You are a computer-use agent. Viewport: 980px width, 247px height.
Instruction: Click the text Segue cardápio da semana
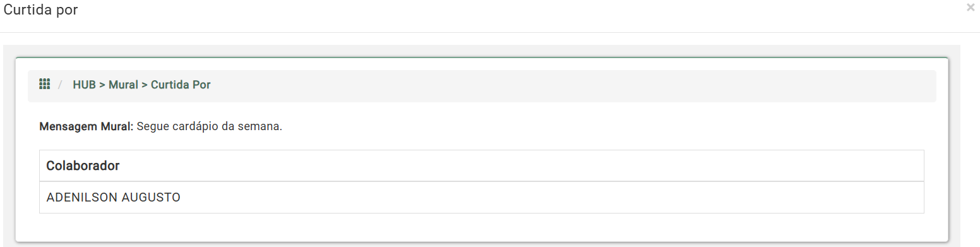209,126
